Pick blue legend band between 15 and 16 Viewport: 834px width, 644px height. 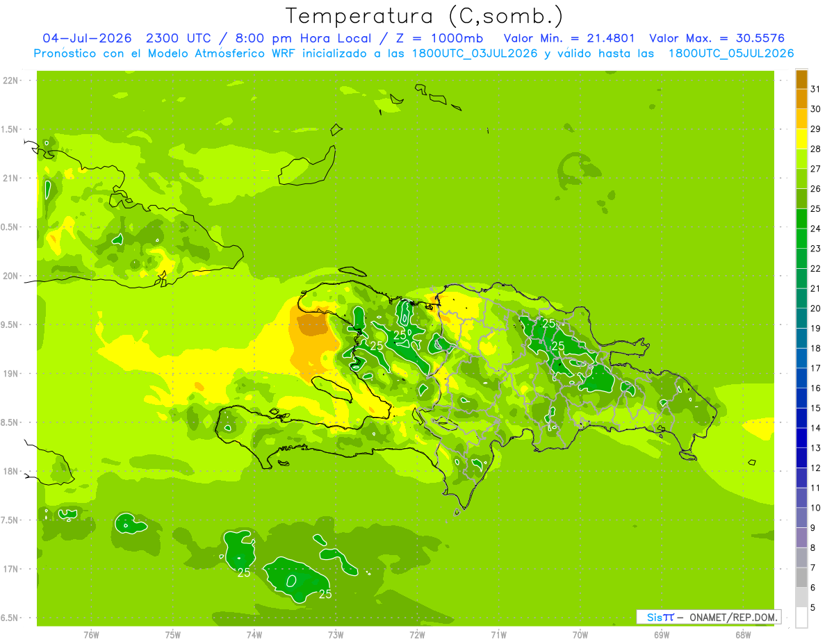point(801,398)
